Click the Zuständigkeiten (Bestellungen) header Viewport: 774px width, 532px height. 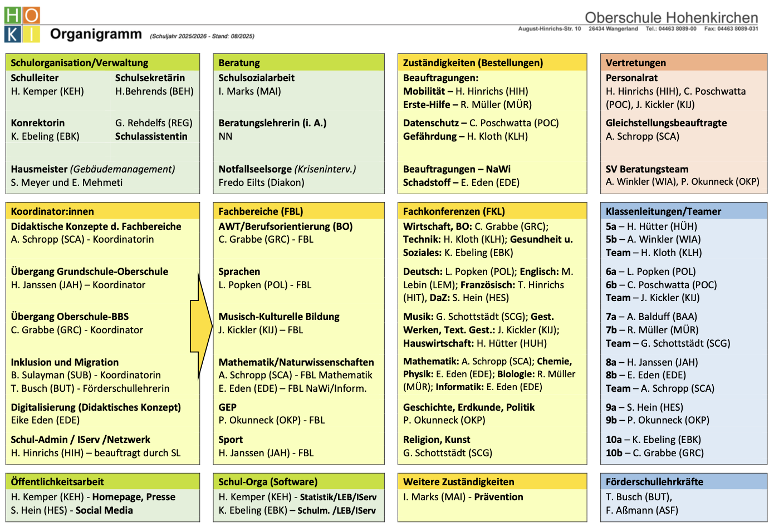(x=473, y=63)
